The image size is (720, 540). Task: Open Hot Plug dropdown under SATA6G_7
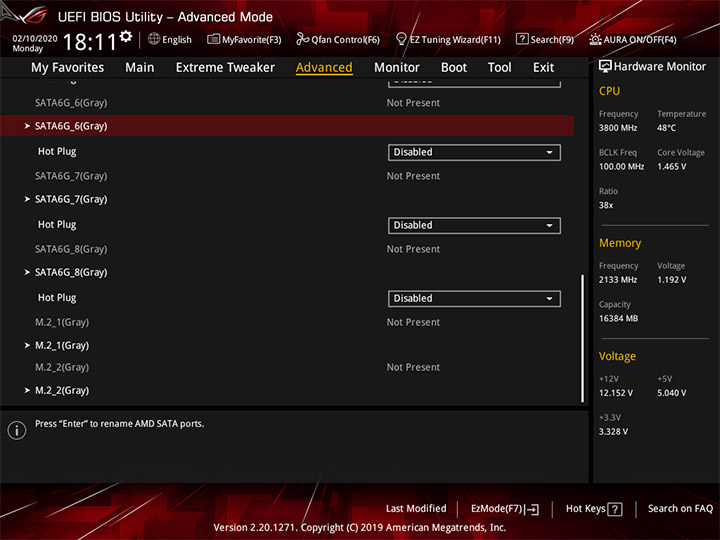pyautogui.click(x=474, y=225)
